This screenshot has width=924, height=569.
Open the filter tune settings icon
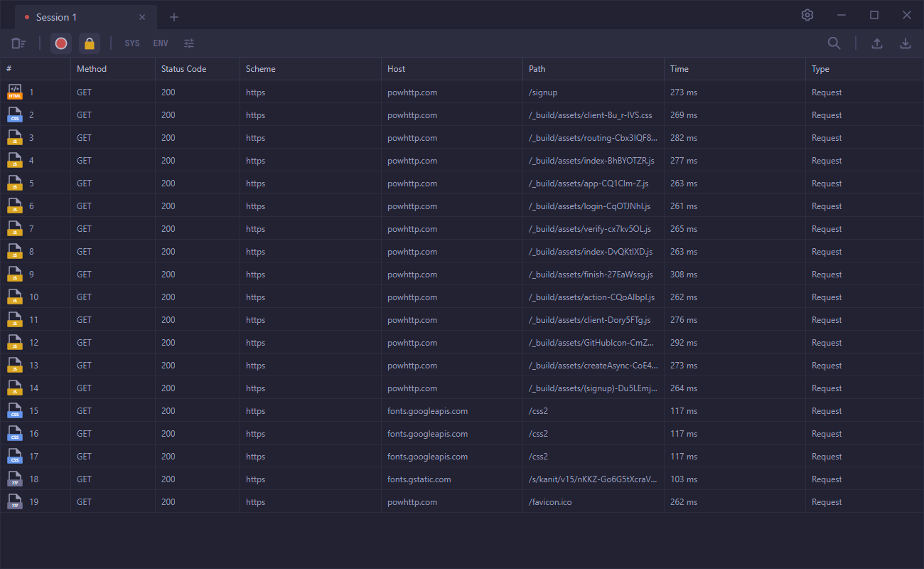click(189, 43)
